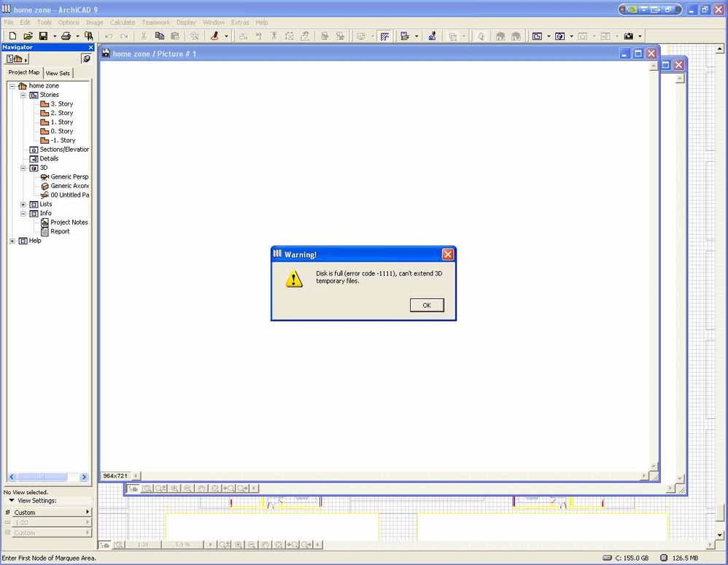This screenshot has height=565, width=728.
Task: Close the Navigator panel
Action: (x=90, y=47)
